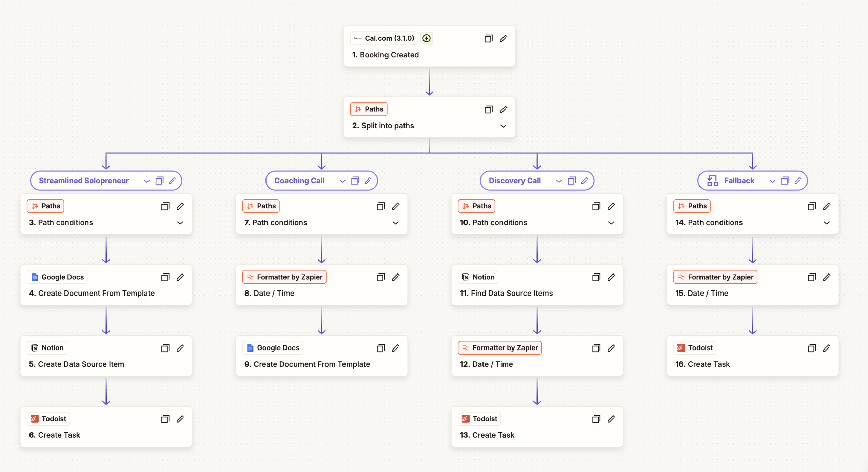Edit step 13 Create Task
868x472 pixels.
tap(611, 419)
